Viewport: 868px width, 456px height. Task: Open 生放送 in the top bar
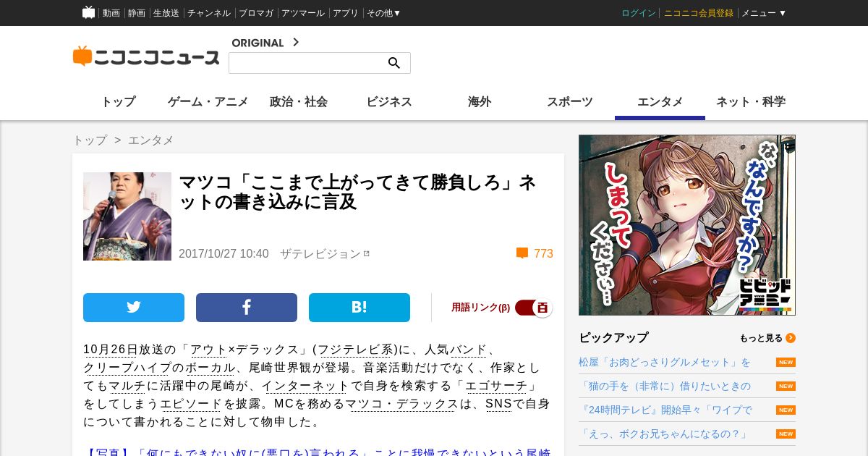[166, 13]
